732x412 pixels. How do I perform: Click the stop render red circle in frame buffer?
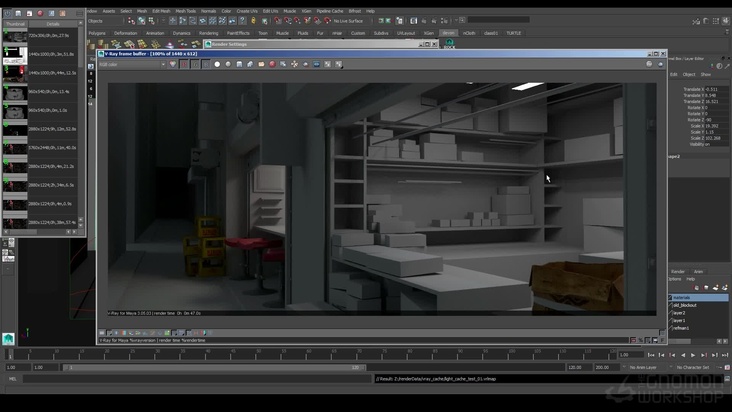[x=272, y=64]
